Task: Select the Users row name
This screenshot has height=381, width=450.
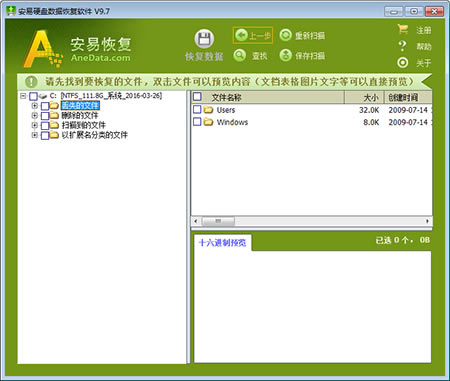Action: tap(226, 110)
